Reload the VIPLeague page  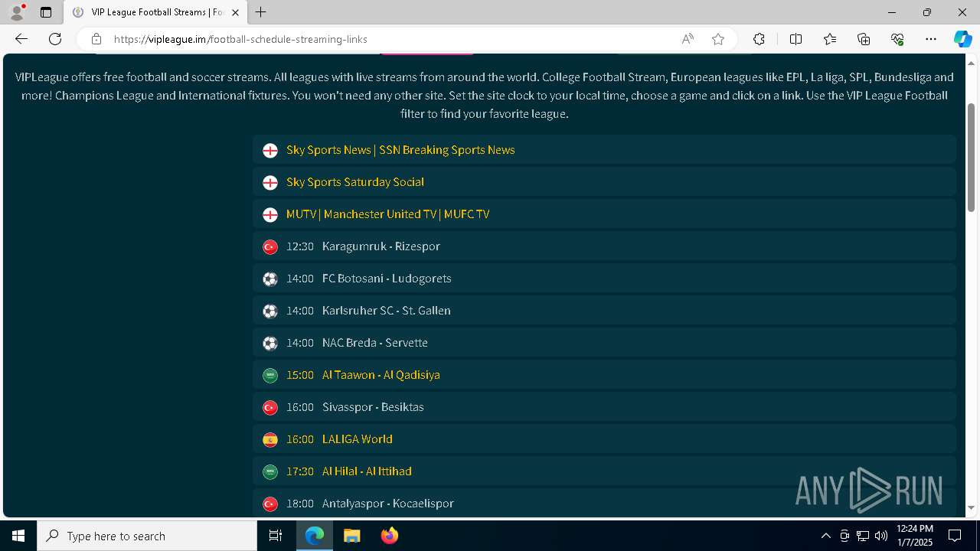coord(55,39)
